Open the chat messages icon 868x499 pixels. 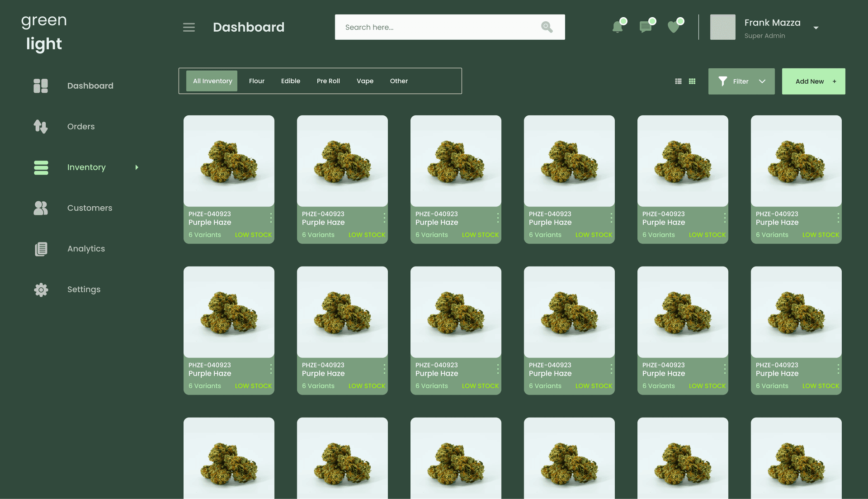click(x=646, y=27)
